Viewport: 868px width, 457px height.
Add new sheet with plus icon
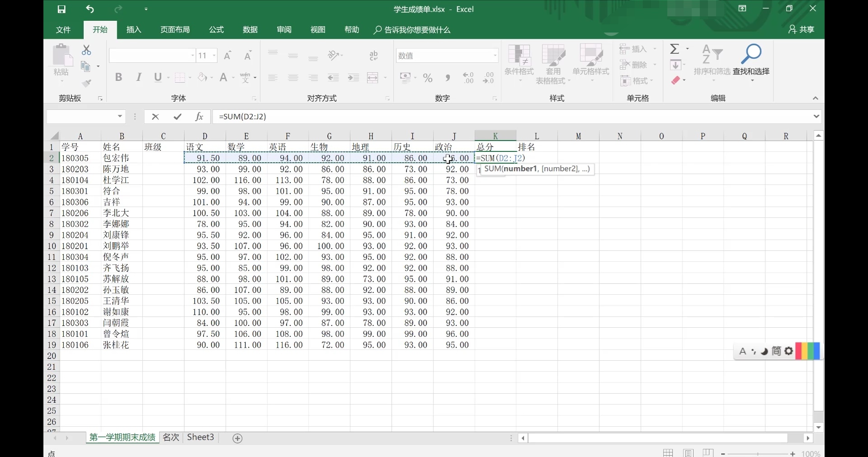point(237,438)
